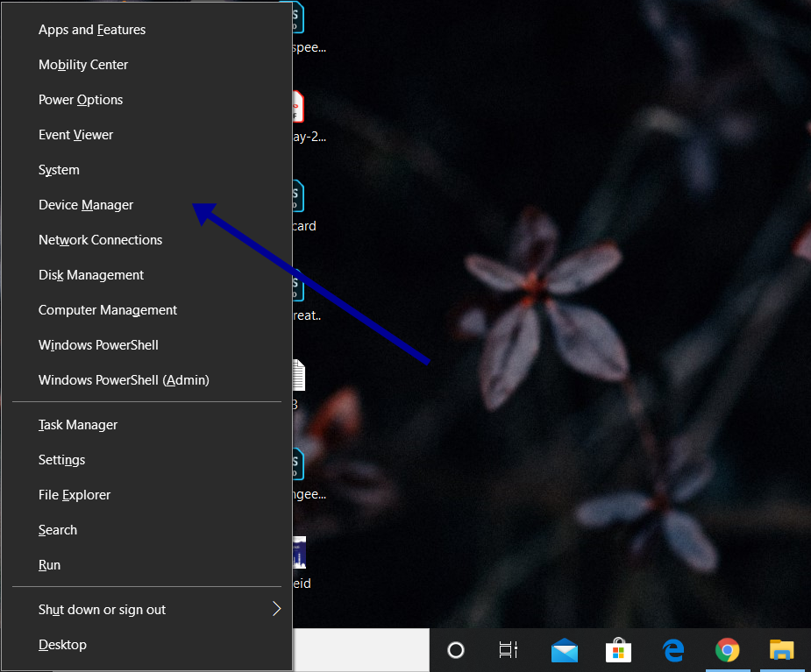Open the Microsoft Store from the taskbar
The height and width of the screenshot is (672, 811).
[x=618, y=650]
